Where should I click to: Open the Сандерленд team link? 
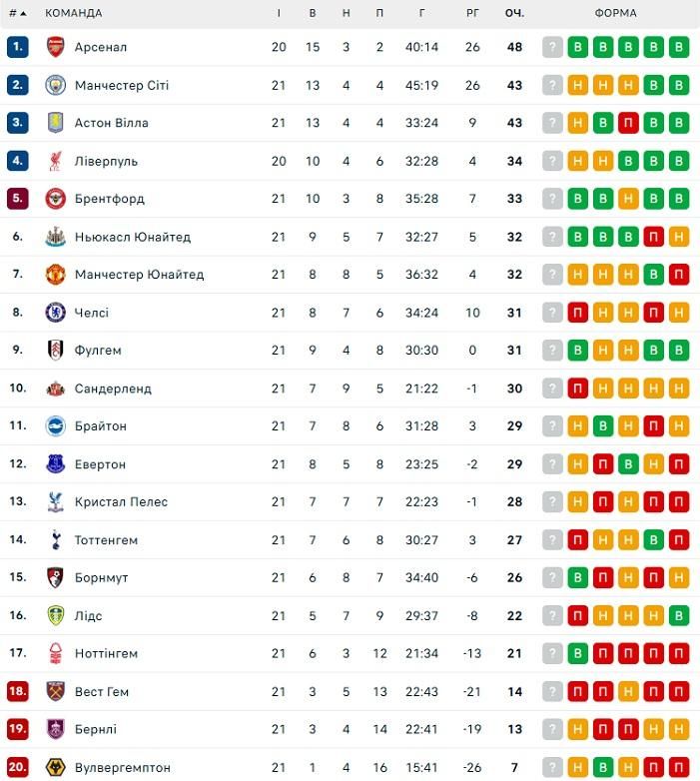pyautogui.click(x=113, y=389)
